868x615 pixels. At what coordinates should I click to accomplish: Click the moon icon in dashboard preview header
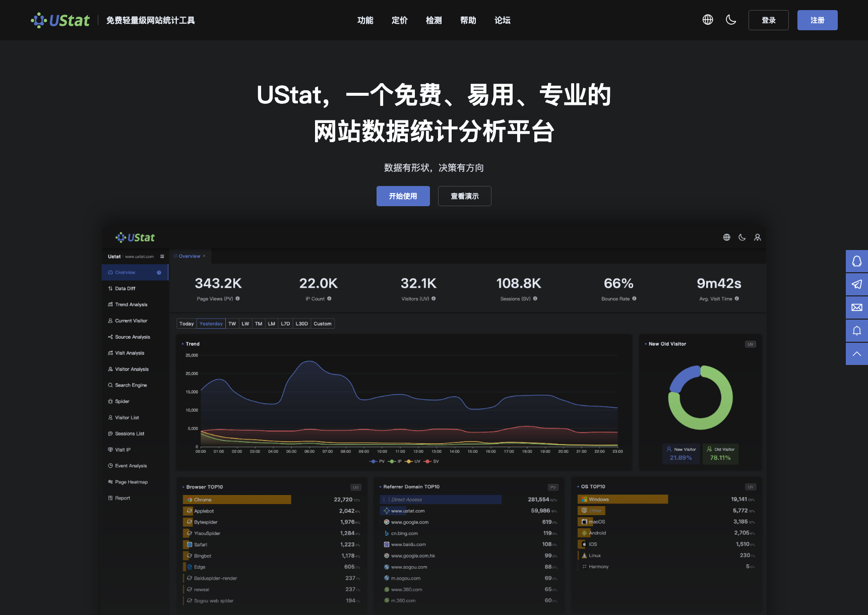(x=742, y=237)
